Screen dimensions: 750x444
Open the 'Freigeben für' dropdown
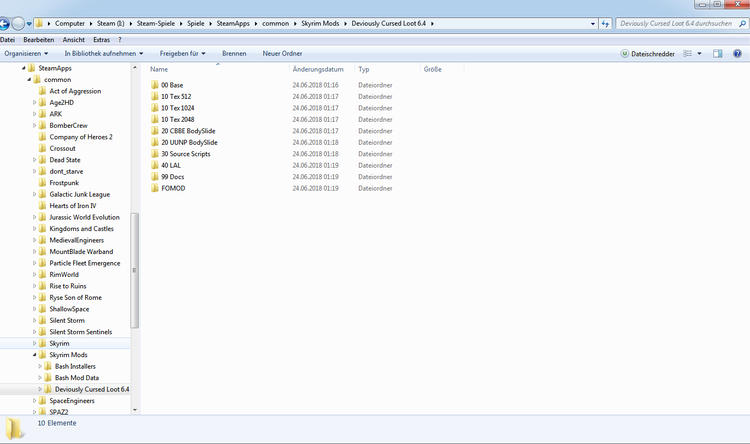[x=182, y=54]
